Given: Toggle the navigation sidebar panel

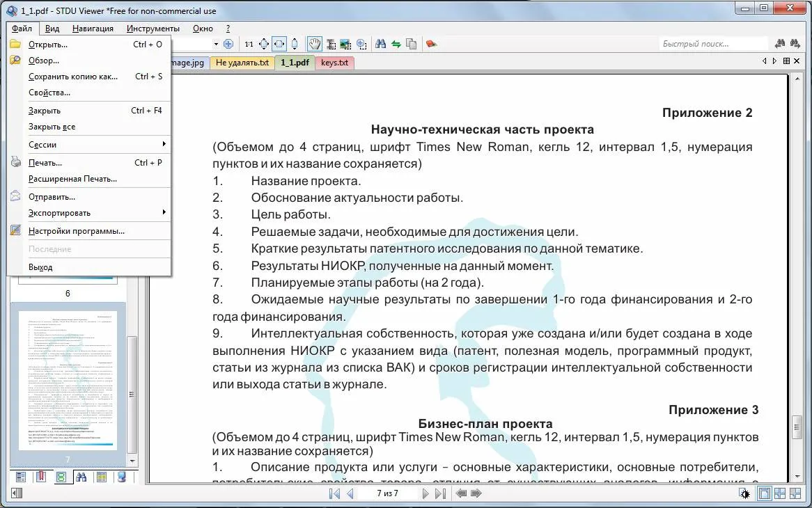Looking at the screenshot, I should point(17,493).
